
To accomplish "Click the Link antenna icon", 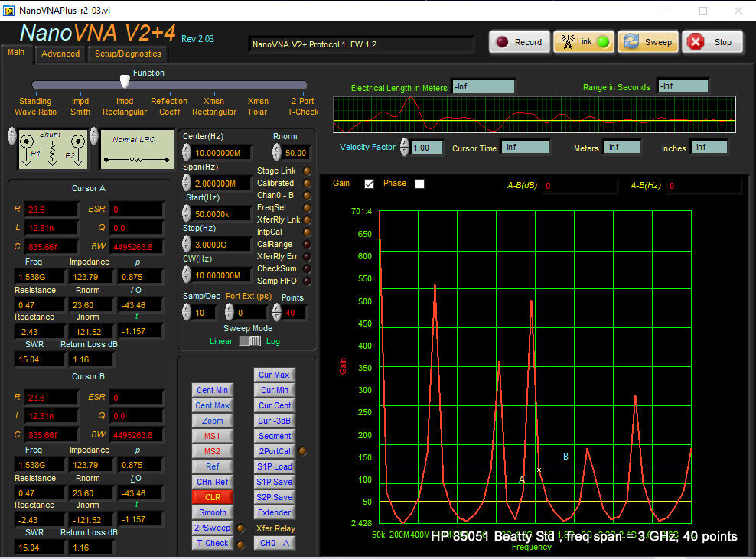I will [568, 42].
